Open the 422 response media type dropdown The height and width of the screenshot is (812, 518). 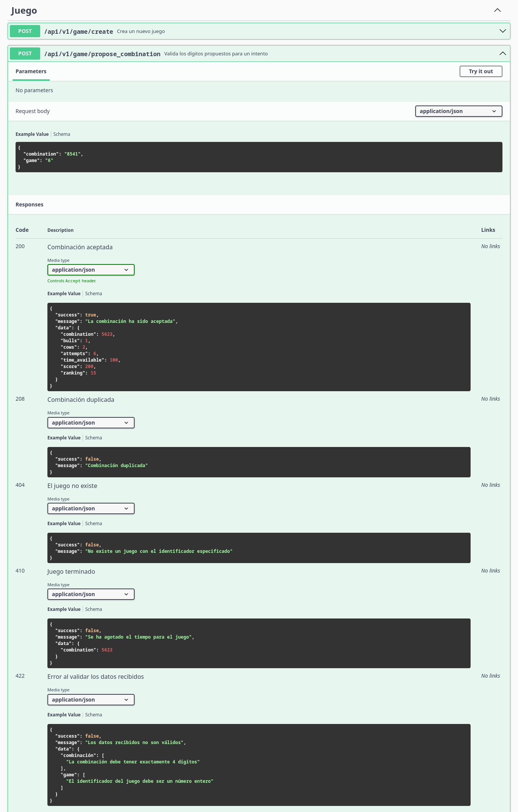pyautogui.click(x=91, y=700)
